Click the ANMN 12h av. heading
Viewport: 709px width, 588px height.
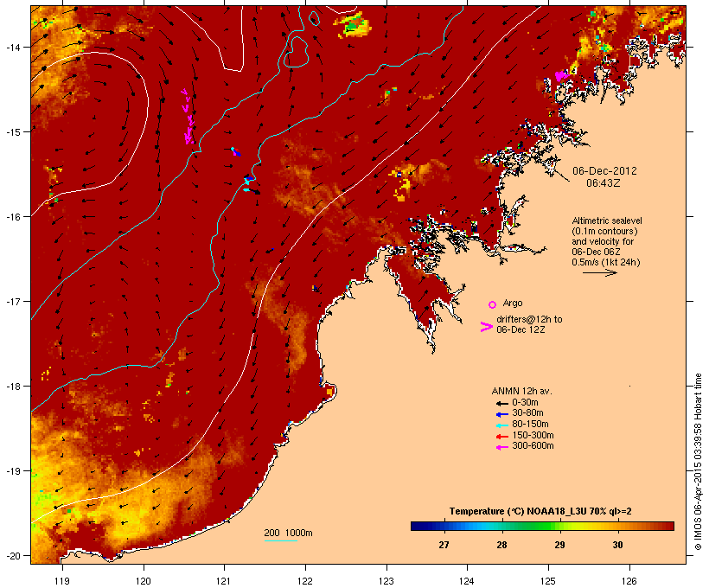click(521, 391)
